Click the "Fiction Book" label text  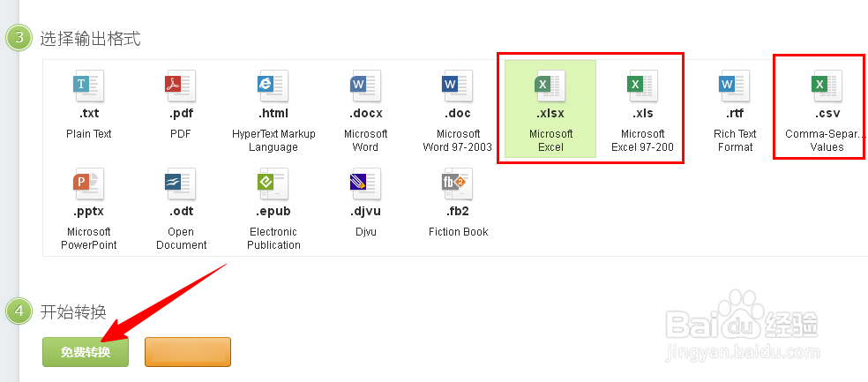click(x=458, y=232)
